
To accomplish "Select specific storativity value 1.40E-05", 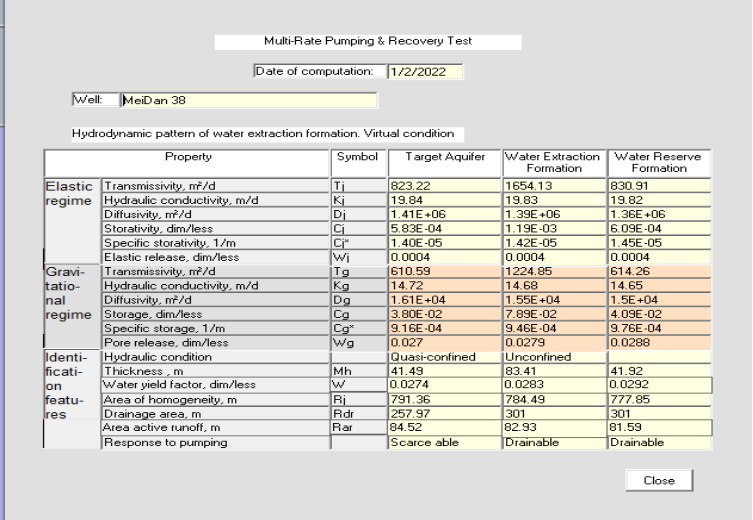I will 444,242.
